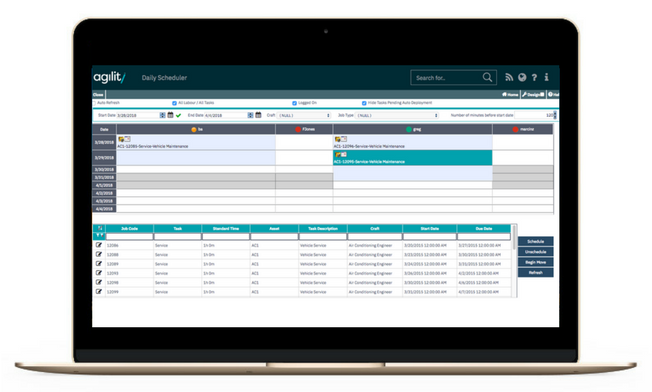Click job icon on highlighted AC1-12095 task
652x392 pixels.
point(338,155)
